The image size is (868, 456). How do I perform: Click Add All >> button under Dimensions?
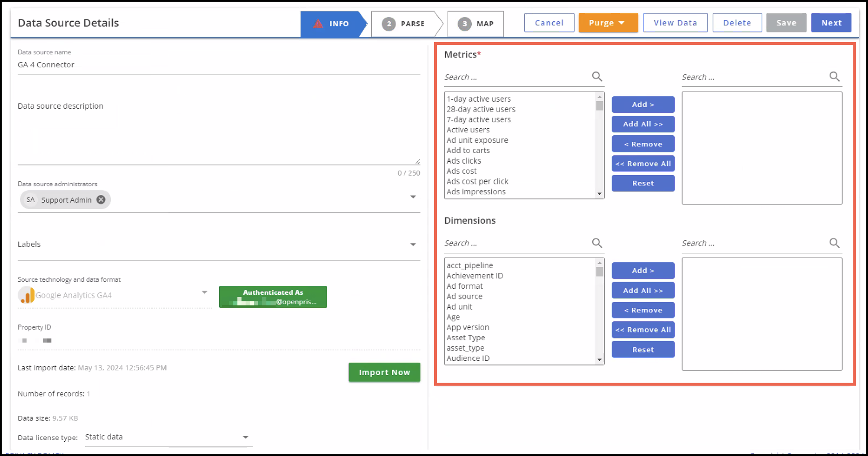coord(643,291)
